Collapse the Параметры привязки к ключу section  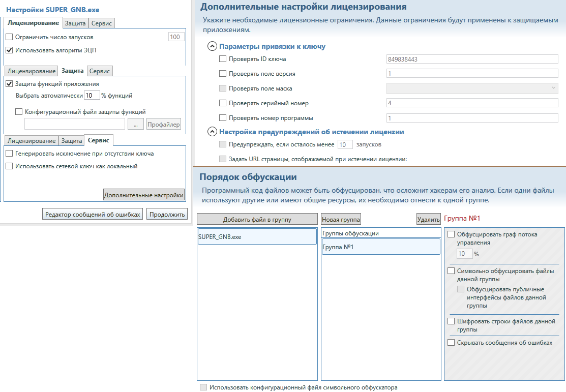213,46
